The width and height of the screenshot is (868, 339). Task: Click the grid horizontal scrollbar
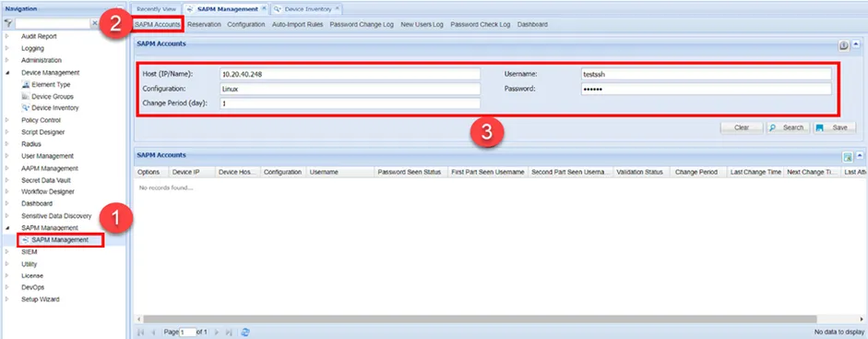479,319
